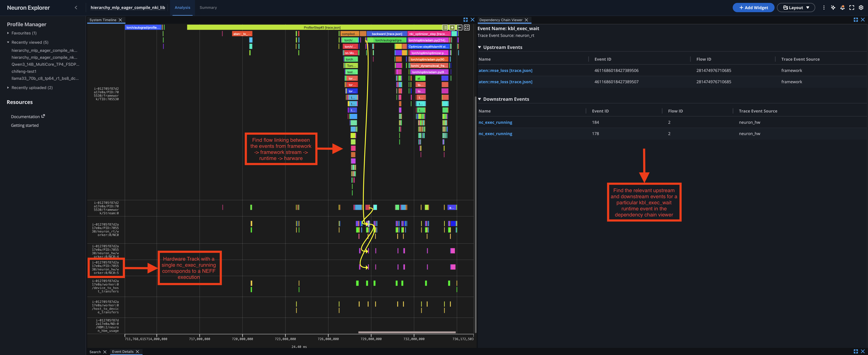868x355 pixels.
Task: Open the sparkle AI assistant icon
Action: coord(833,7)
